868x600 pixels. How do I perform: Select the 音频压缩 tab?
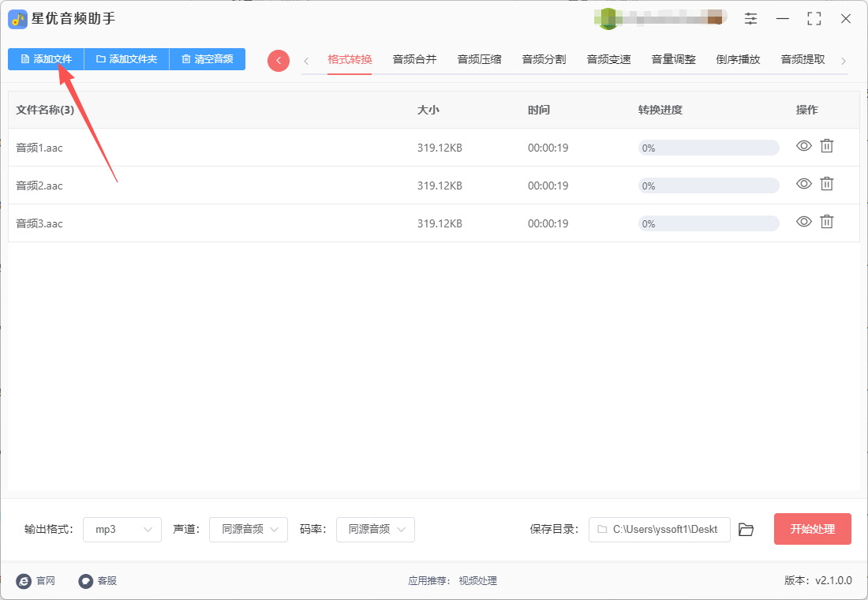click(479, 59)
